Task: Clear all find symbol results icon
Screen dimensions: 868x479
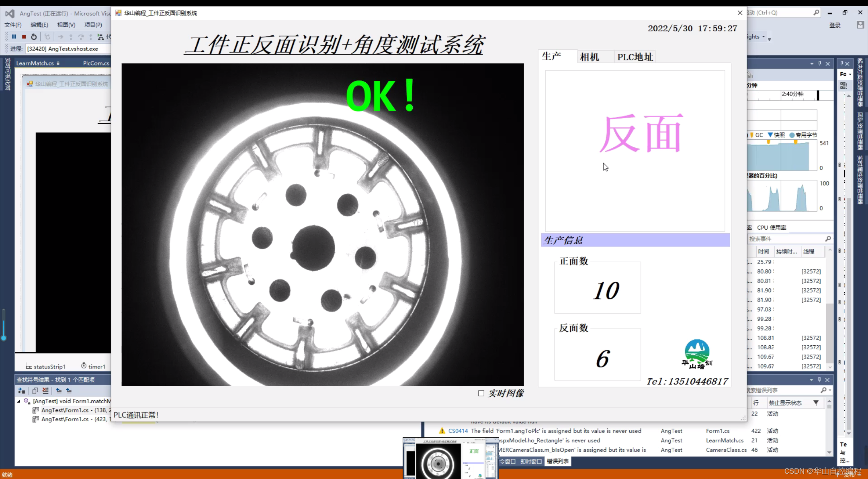Action: click(45, 391)
